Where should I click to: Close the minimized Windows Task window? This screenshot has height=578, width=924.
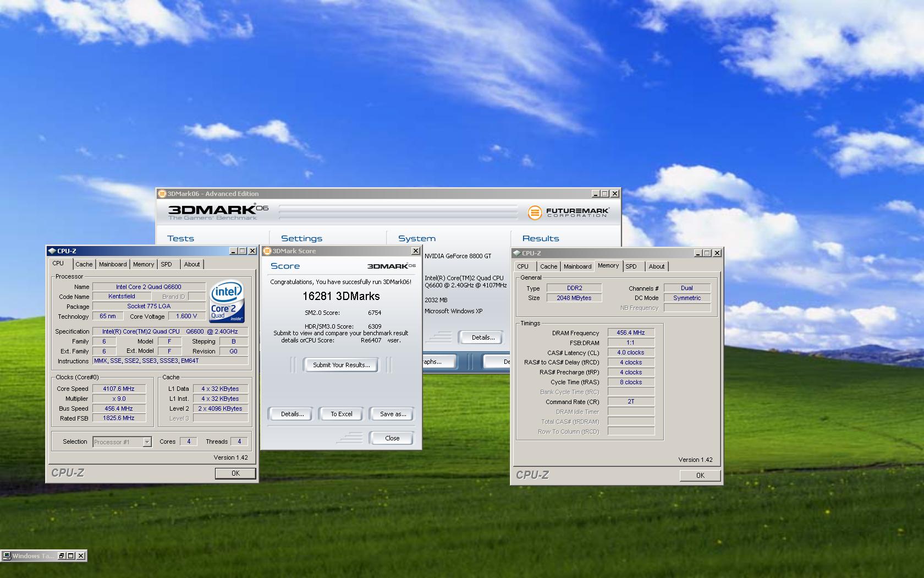coord(81,556)
